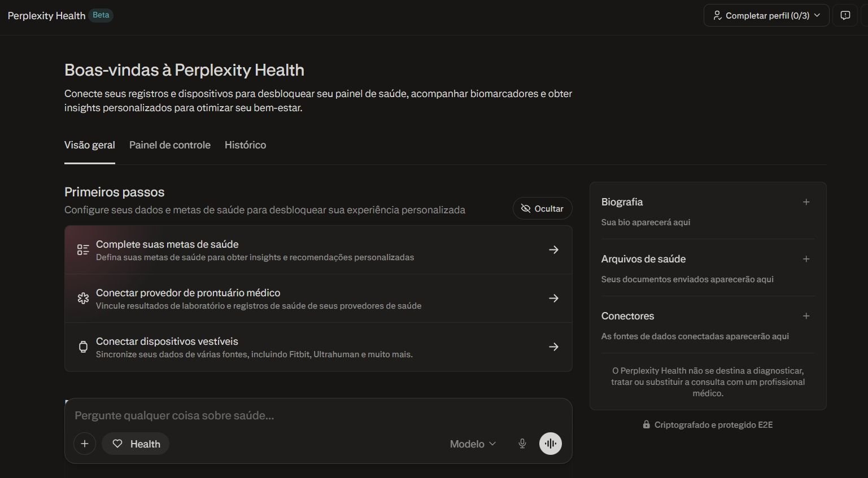Image resolution: width=868 pixels, height=478 pixels.
Task: Select the Visão geral tab
Action: tap(89, 145)
